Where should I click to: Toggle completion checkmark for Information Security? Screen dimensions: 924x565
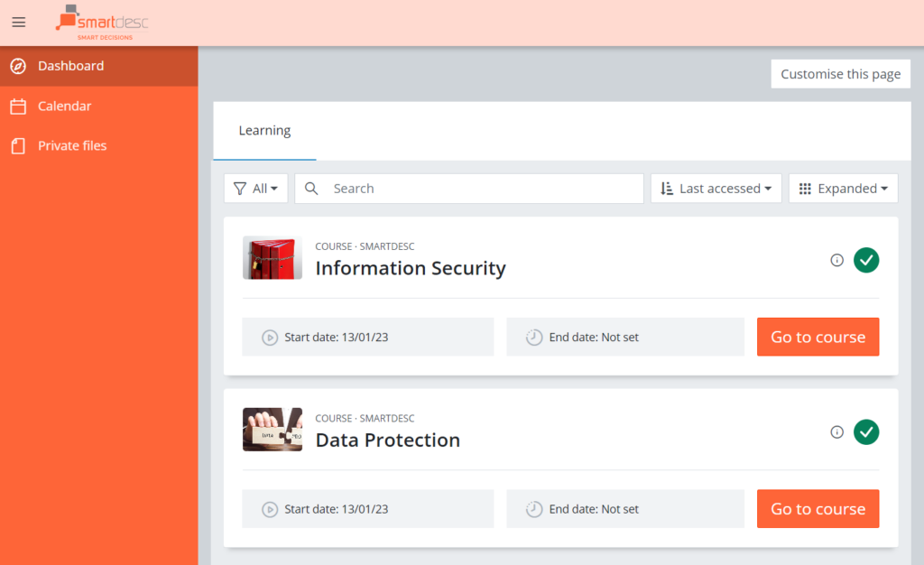[865, 260]
